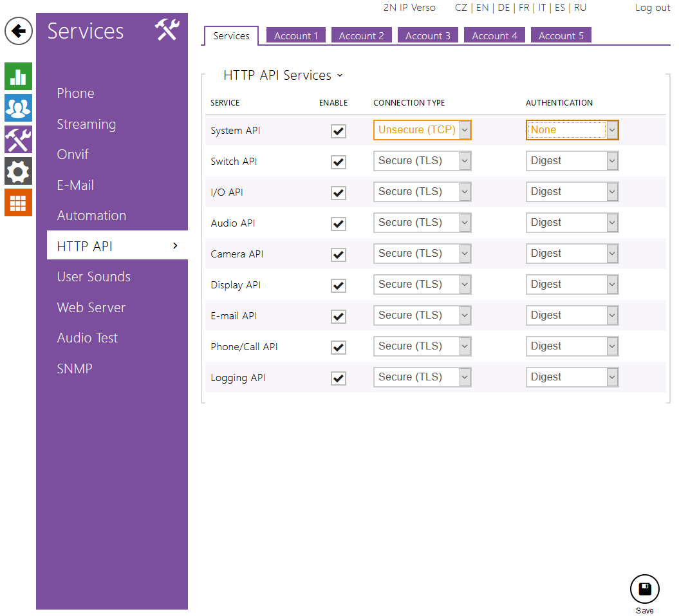Open the green Status chart icon

(18, 76)
